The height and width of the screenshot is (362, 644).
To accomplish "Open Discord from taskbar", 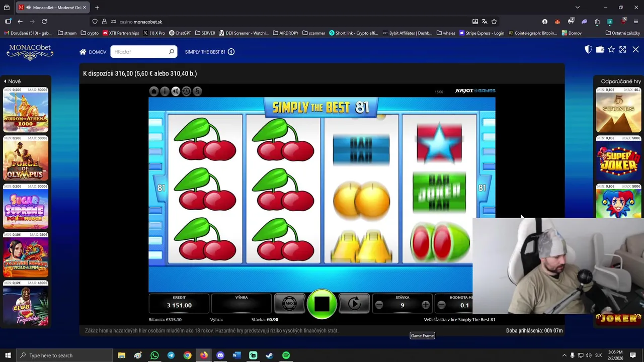I will click(x=220, y=355).
